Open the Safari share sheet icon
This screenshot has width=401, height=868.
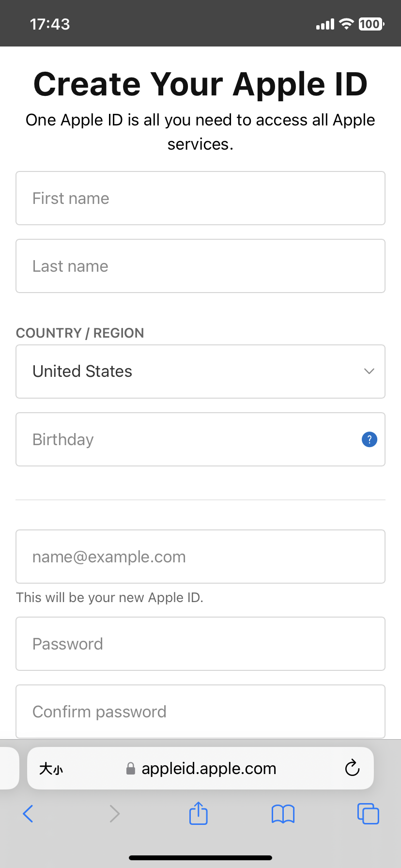click(198, 813)
